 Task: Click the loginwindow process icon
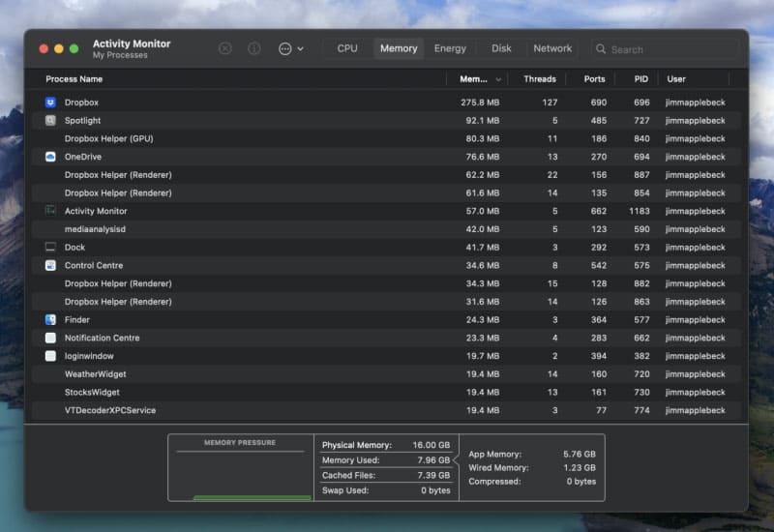pos(50,356)
